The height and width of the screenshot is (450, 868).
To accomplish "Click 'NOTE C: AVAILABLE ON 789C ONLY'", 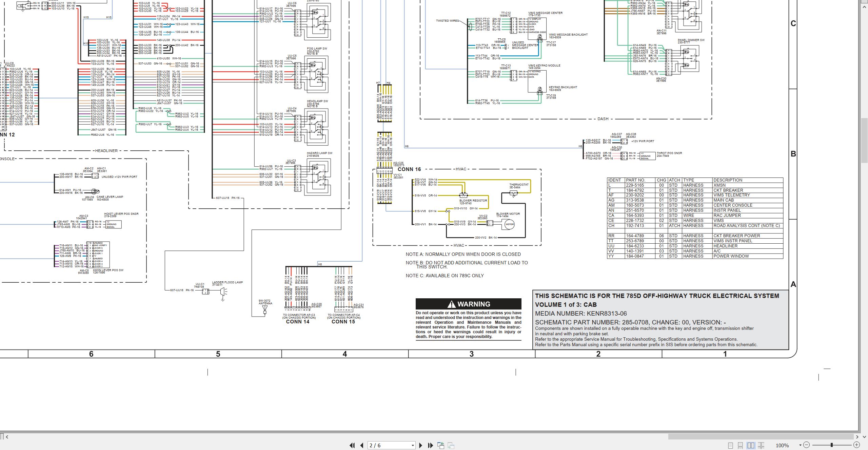I will (445, 276).
